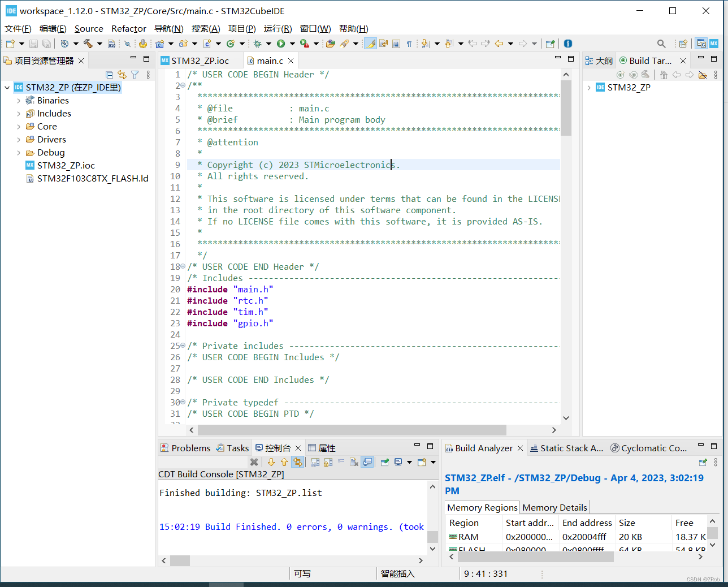Click Next Annotation down arrow icon
Image resolution: width=728 pixels, height=587 pixels.
click(425, 44)
